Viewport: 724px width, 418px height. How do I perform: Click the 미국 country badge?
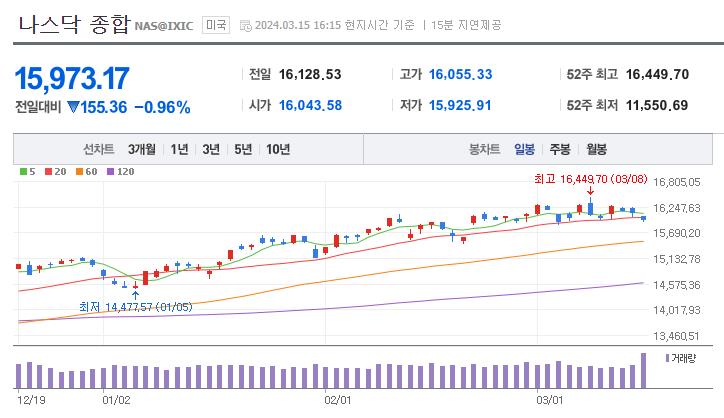click(216, 24)
